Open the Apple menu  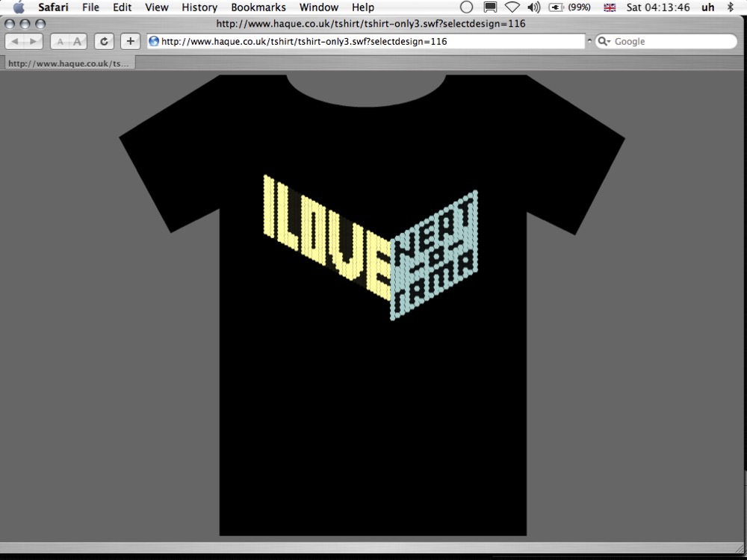19,7
